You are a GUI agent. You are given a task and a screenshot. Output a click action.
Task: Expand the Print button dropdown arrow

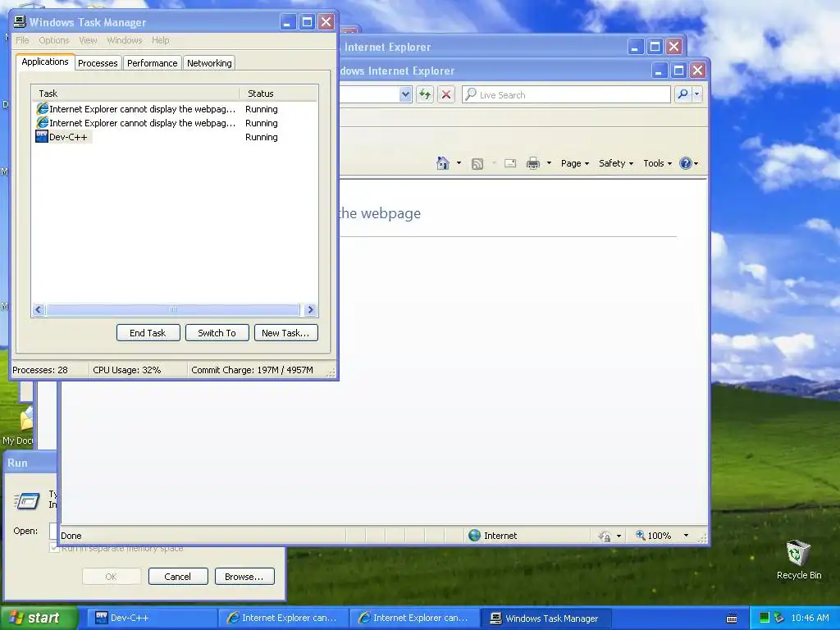549,163
